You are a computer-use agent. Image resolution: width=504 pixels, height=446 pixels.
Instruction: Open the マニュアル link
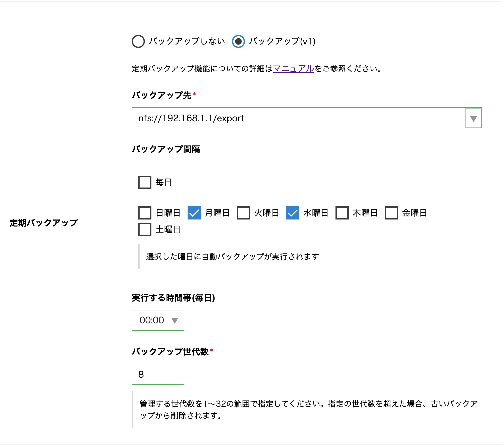click(293, 68)
